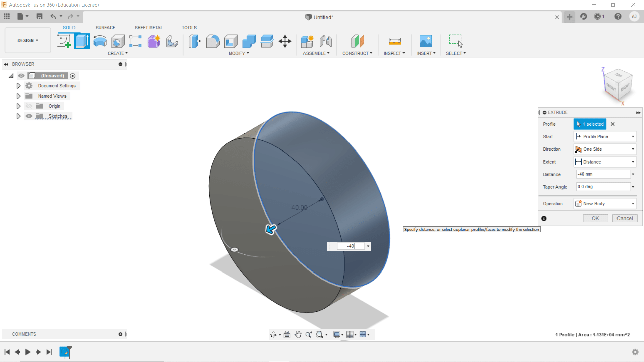Open the Direction One Side dropdown
Screen dimensions: 644x362
tap(605, 149)
